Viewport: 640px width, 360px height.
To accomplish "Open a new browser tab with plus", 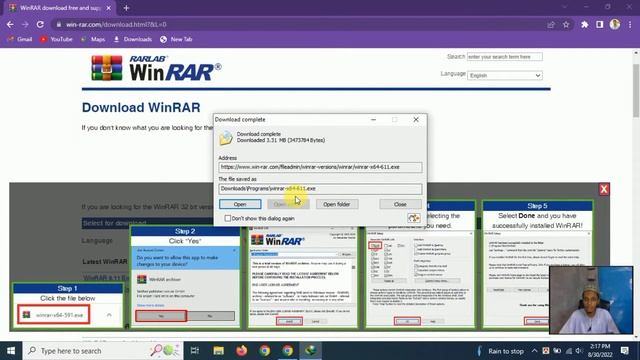I will tap(126, 8).
